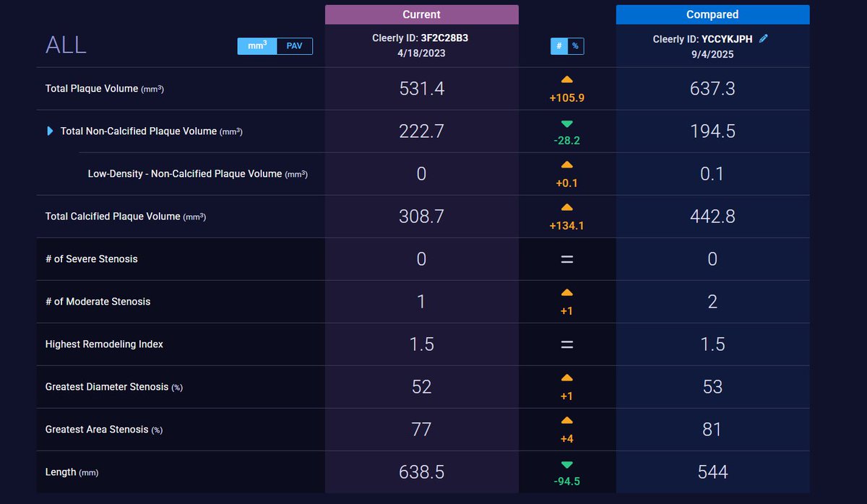Click the +134.1 difference value
867x504 pixels.
566,225
